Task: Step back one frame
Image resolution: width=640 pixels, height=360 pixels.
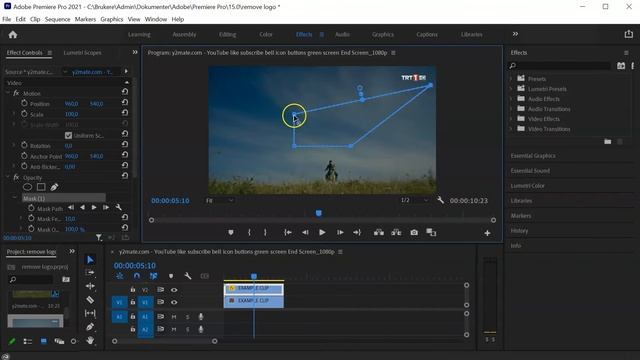Action: [305, 232]
